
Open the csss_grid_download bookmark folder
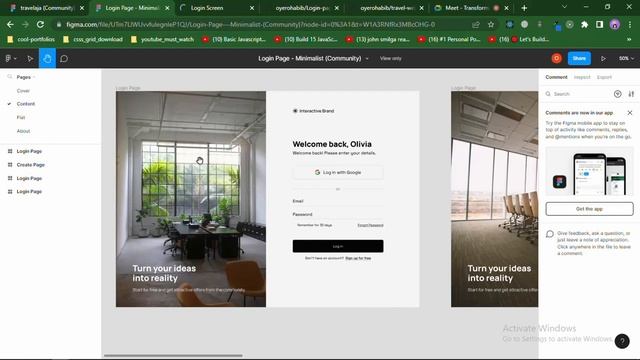point(93,40)
